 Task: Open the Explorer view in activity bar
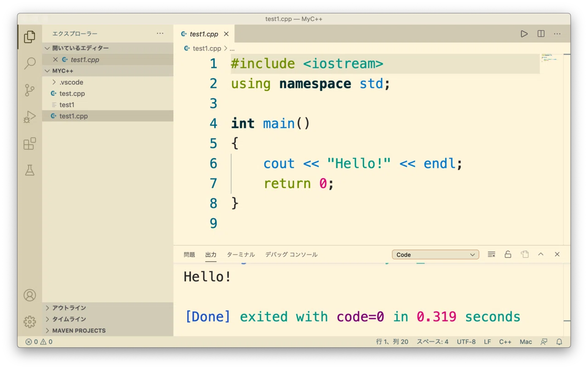coord(29,37)
